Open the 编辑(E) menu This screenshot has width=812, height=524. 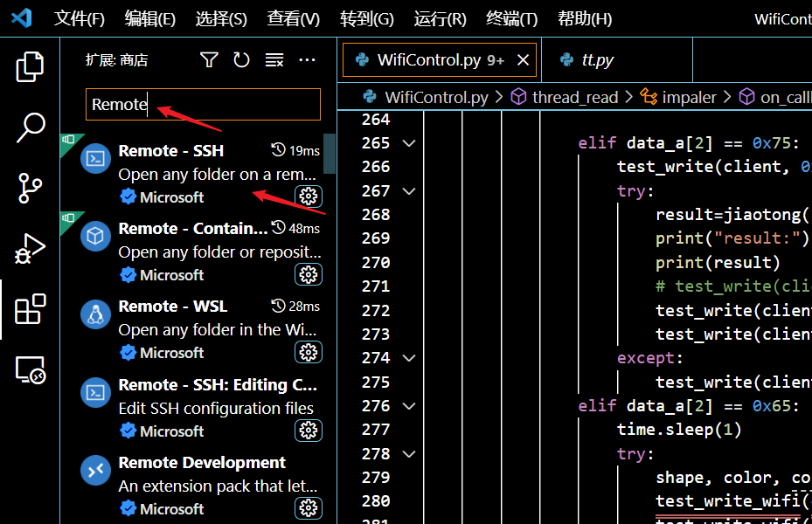coord(150,19)
